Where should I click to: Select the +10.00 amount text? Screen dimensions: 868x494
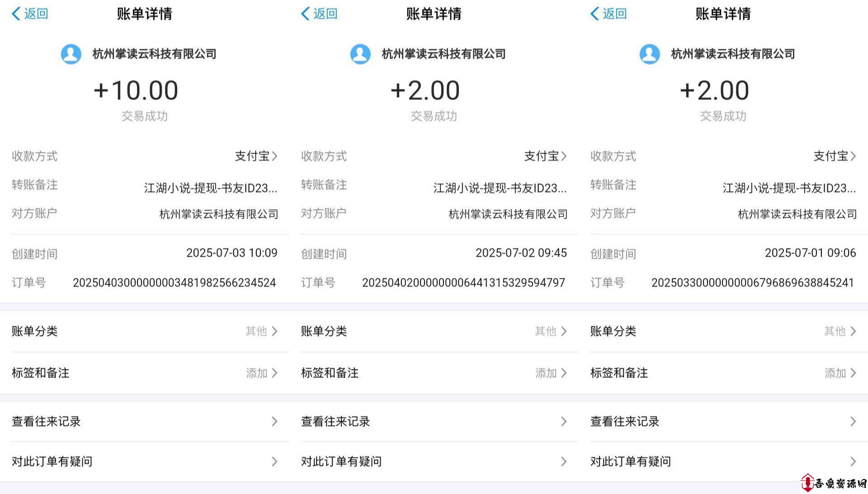[x=136, y=90]
